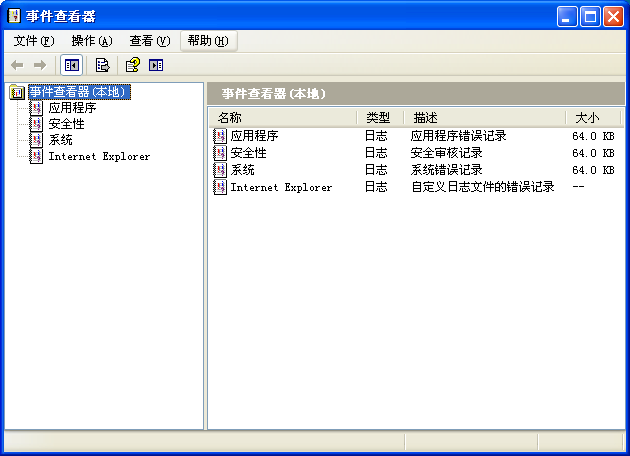Click the Internet Explorer log icon in the tree
This screenshot has width=630, height=456.
37,156
